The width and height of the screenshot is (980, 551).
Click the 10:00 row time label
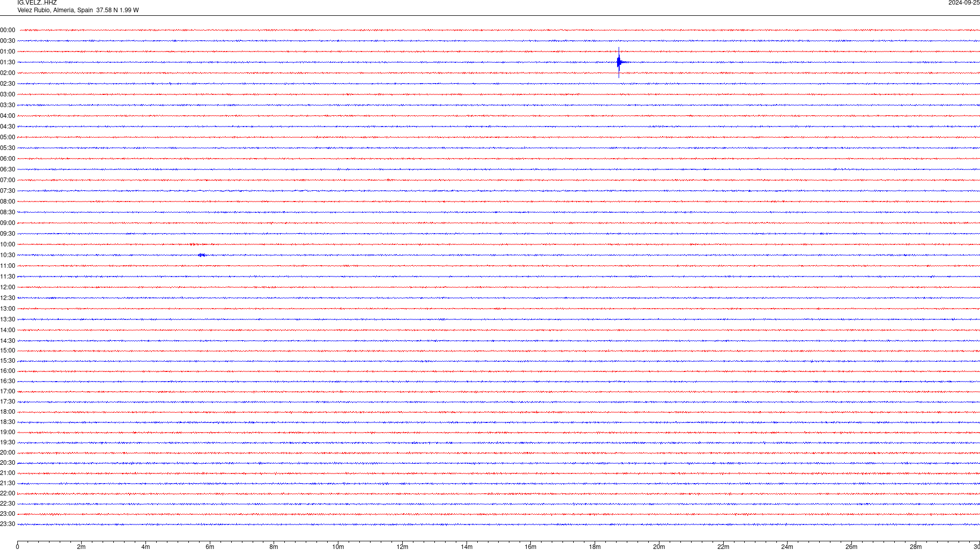click(x=8, y=244)
